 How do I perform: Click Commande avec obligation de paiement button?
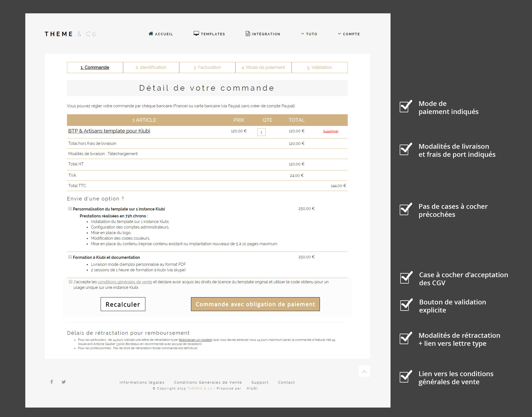(255, 304)
